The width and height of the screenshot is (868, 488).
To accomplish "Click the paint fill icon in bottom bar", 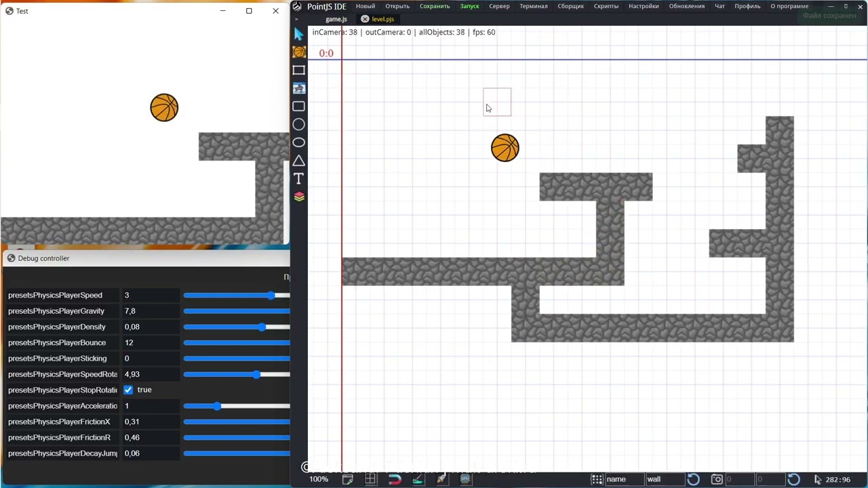I will [418, 479].
